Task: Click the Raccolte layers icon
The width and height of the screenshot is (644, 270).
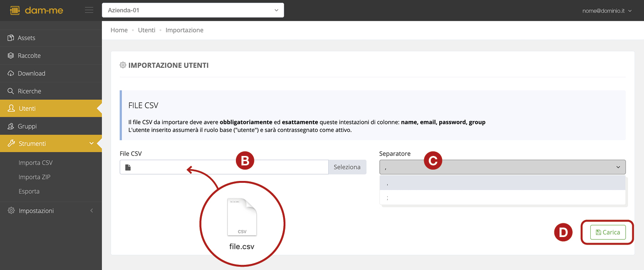Action: point(11,56)
